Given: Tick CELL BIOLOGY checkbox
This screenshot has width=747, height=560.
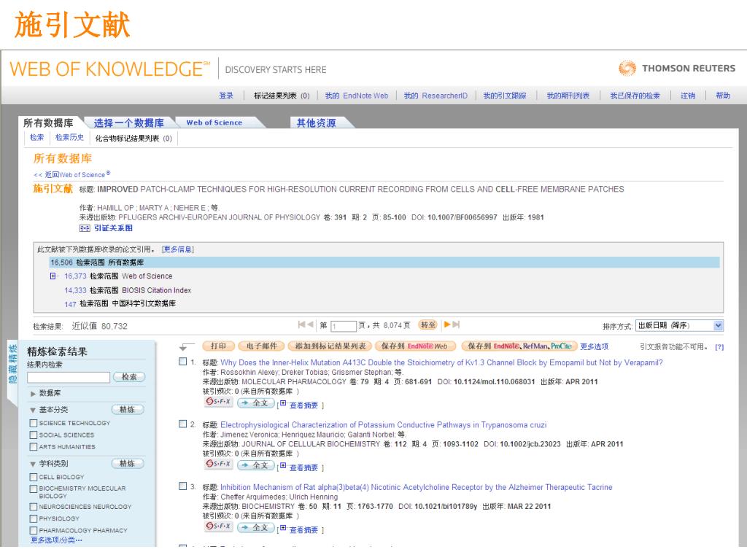Looking at the screenshot, I should pyautogui.click(x=34, y=477).
